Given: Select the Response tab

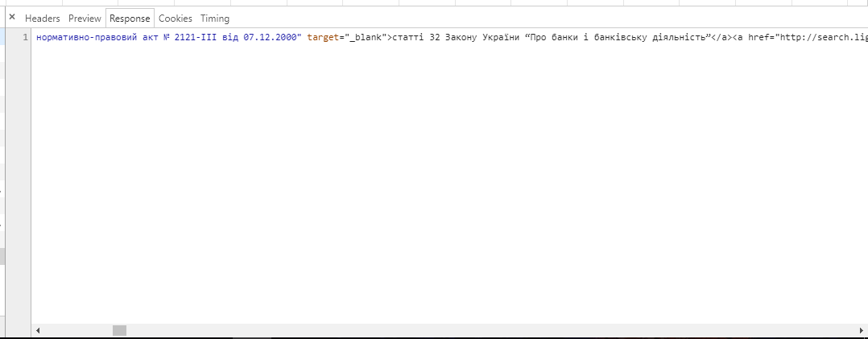Looking at the screenshot, I should 130,19.
